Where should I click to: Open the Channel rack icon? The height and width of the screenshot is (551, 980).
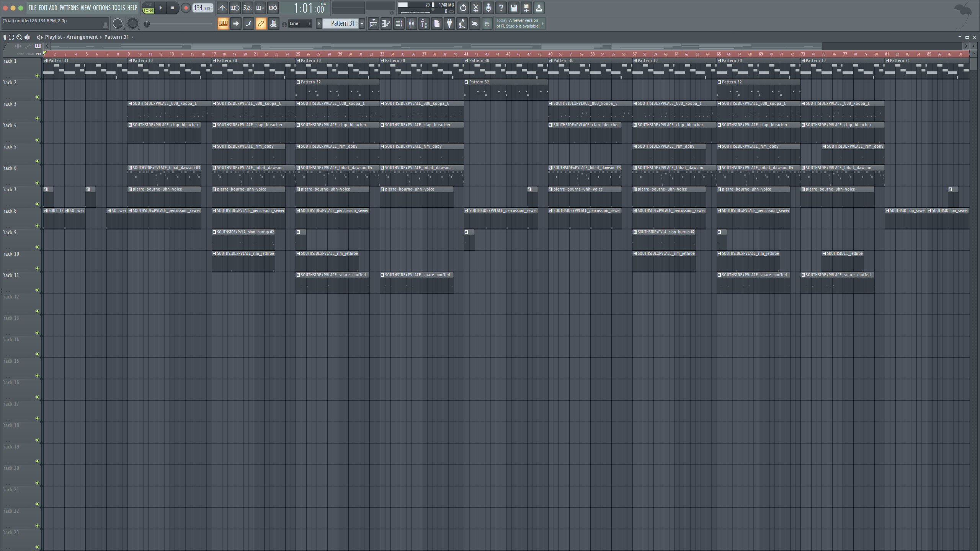click(x=399, y=24)
